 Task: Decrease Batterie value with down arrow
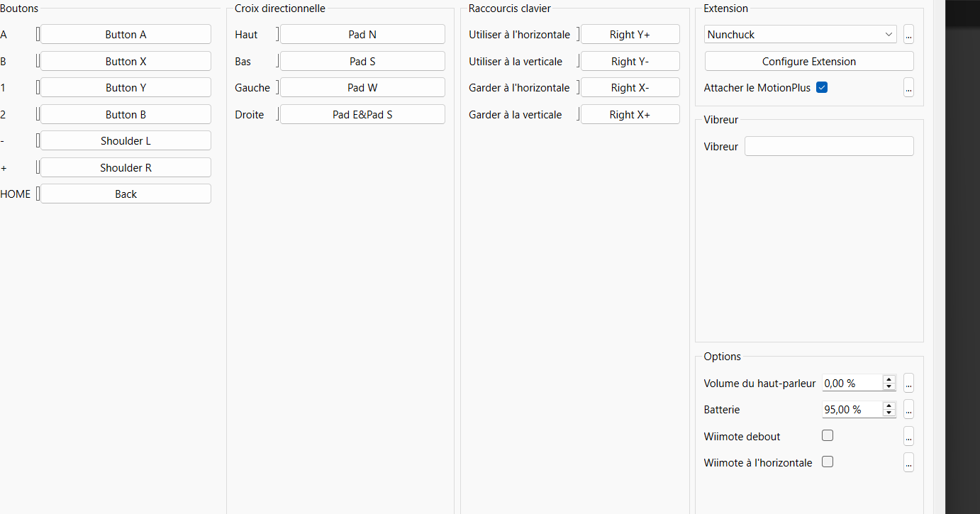click(x=889, y=413)
